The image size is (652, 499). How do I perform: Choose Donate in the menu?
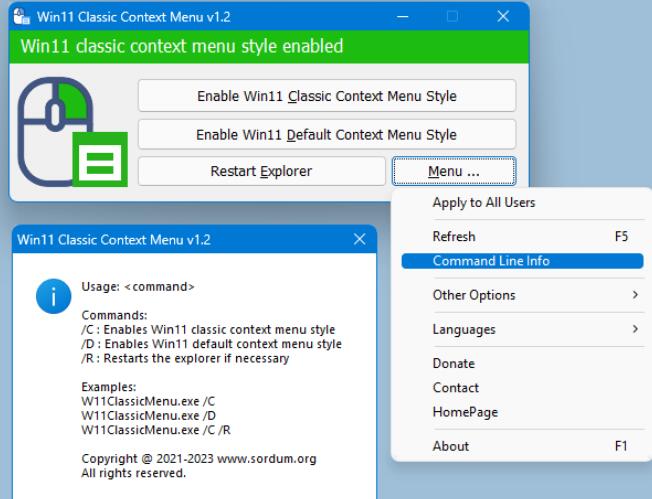click(x=522, y=363)
